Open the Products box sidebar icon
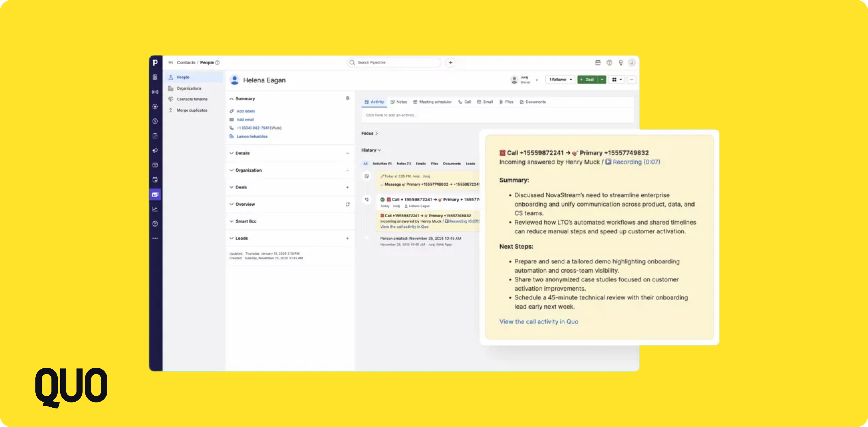Screen dimensions: 868x427 155,223
